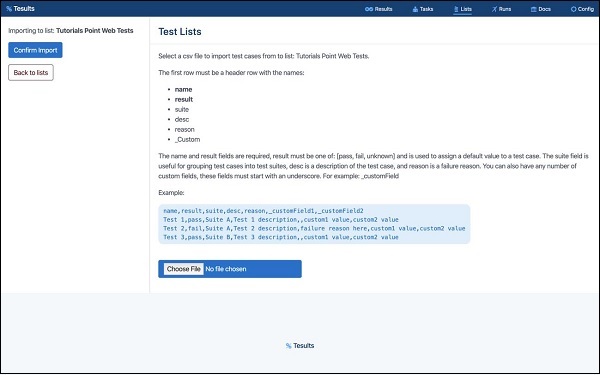Click the 'Test 1,pass,Suite A' example line
600x375 pixels.
(x=281, y=220)
